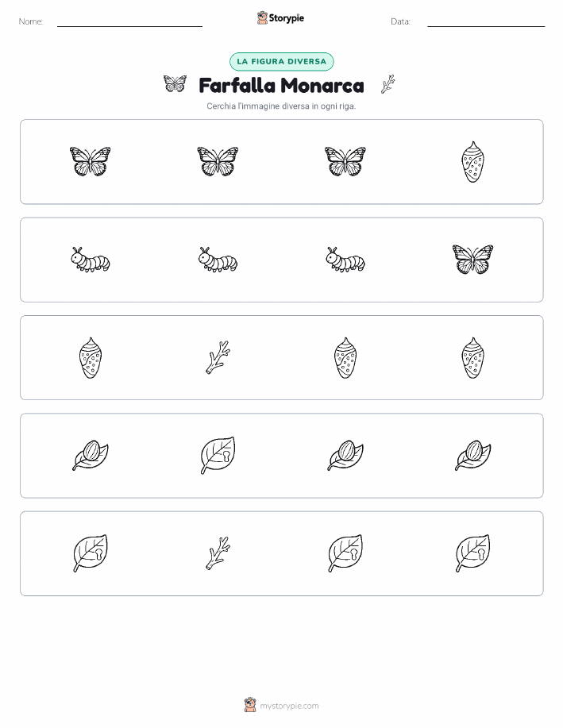Image resolution: width=563 pixels, height=728 pixels.
Task: Click the last chrysalis in row three
Action: pyautogui.click(x=473, y=358)
